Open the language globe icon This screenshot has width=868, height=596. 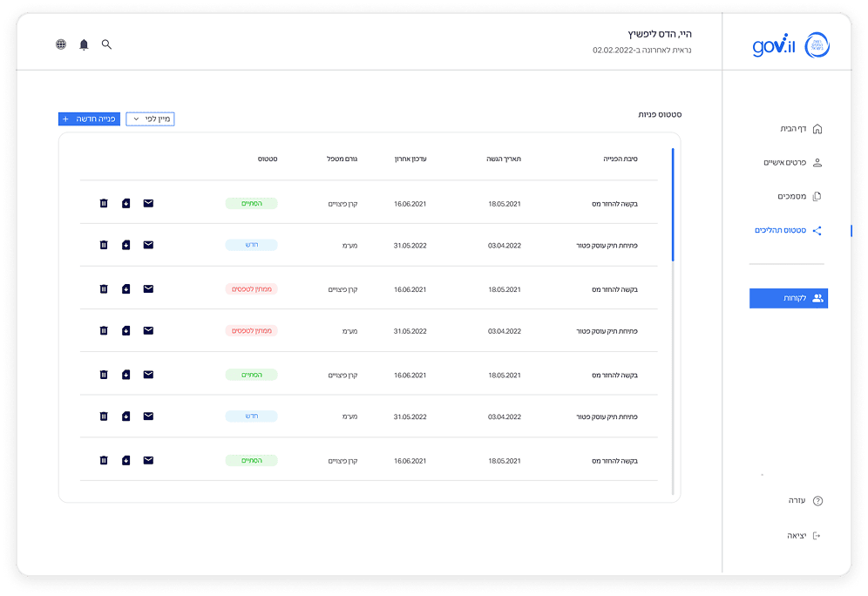coord(61,44)
